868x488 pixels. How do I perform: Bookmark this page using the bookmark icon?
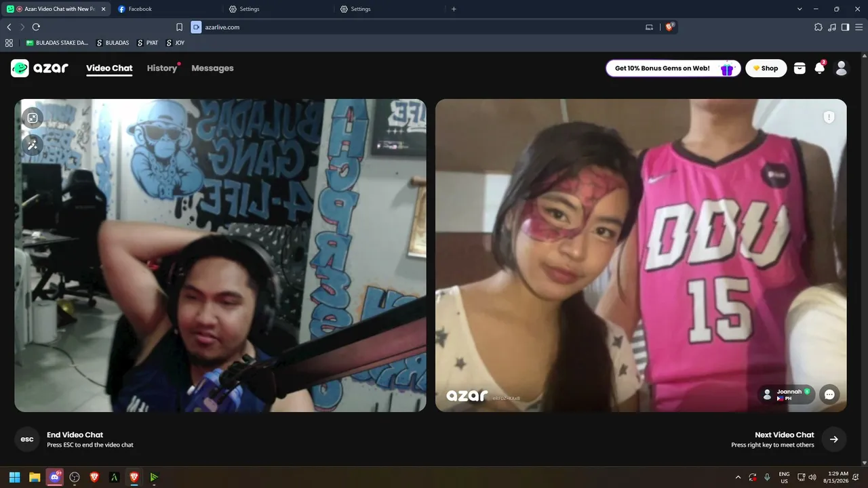click(x=179, y=27)
